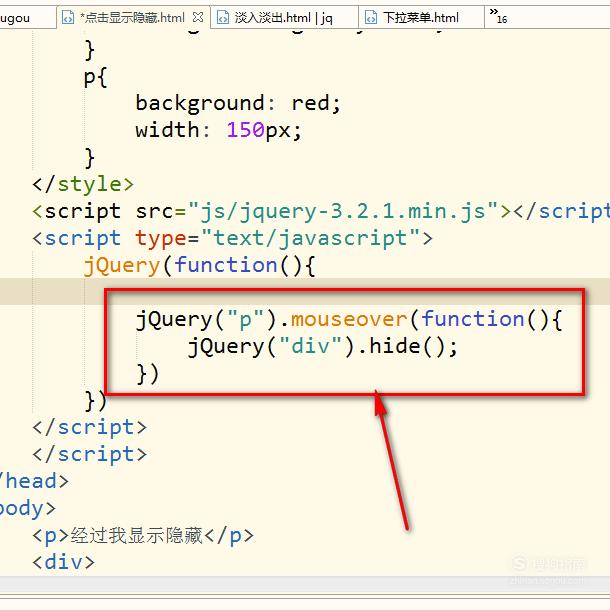Viewport: 610px width, 610px height.
Task: Click the empty highlighted current line
Action: [x=305, y=291]
